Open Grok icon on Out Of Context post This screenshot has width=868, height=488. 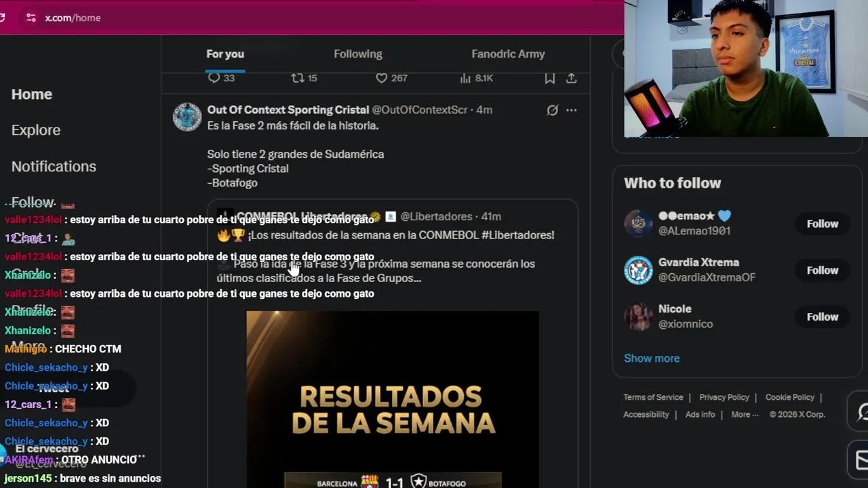pyautogui.click(x=553, y=110)
